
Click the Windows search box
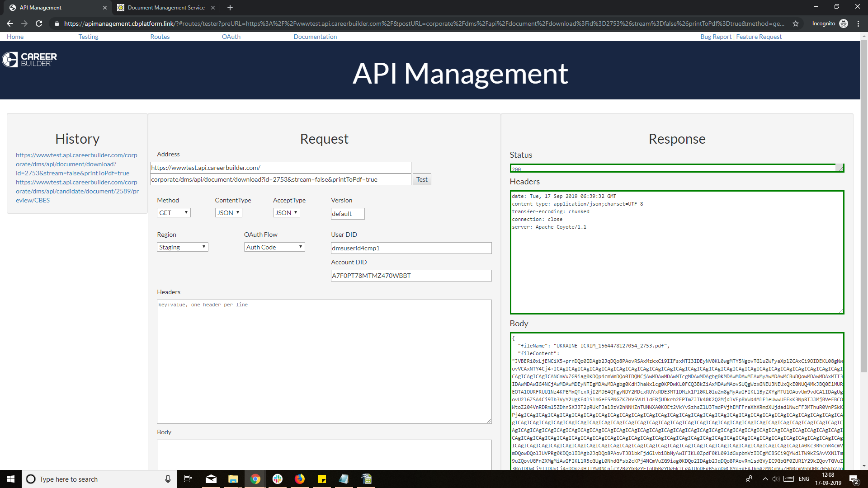pyautogui.click(x=99, y=479)
